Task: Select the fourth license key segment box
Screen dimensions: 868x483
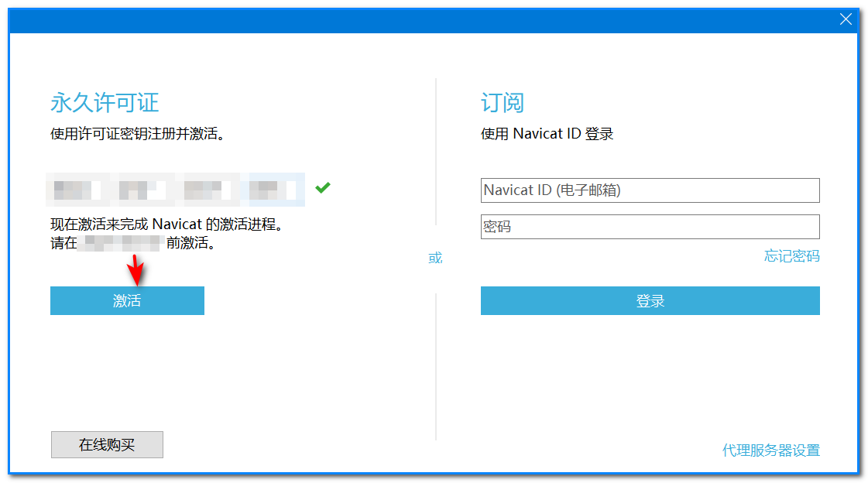Action: [272, 190]
